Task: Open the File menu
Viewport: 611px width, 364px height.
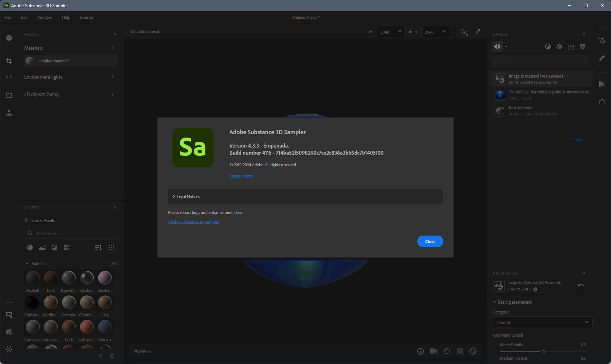Action: pyautogui.click(x=8, y=17)
